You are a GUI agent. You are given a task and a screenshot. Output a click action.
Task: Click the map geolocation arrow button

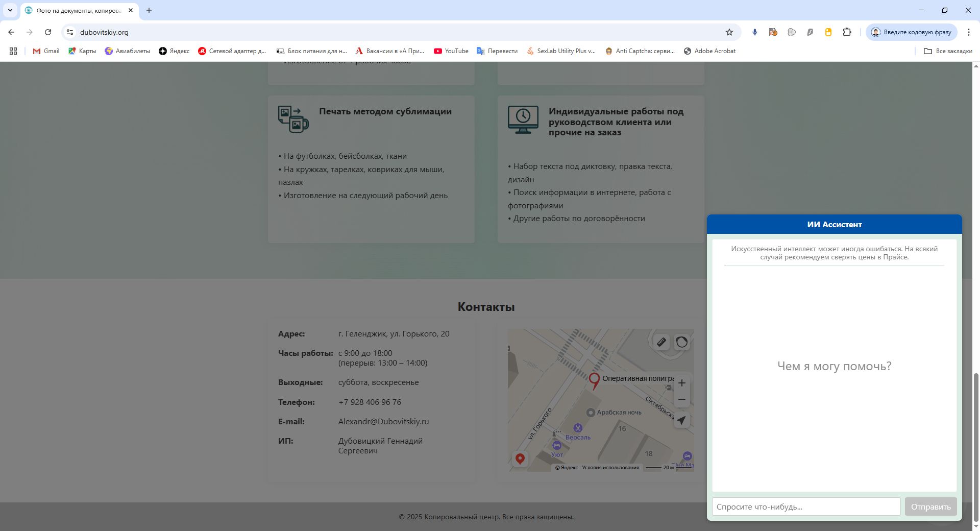[x=682, y=420]
